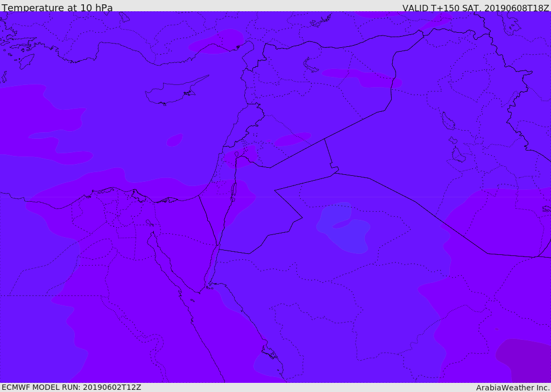Click the light blue cold patch in the desert
The height and width of the screenshot is (392, 551).
(343, 227)
